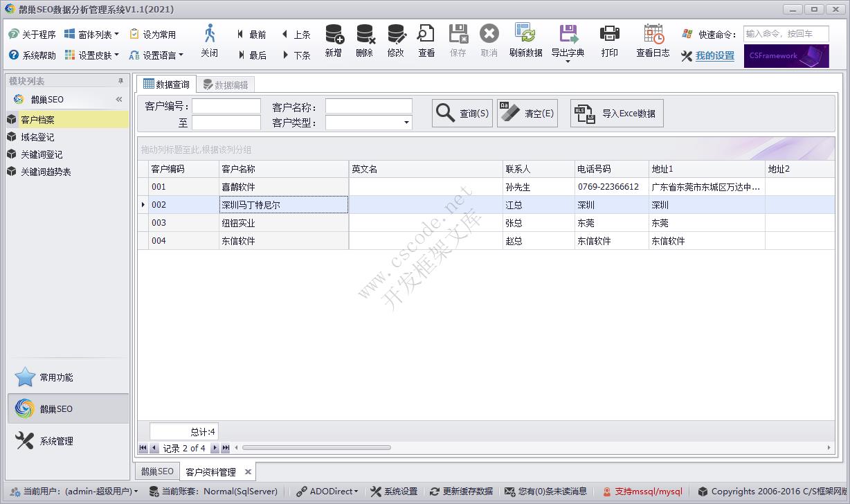Select 域名登记 in the module list
The width and height of the screenshot is (850, 504).
click(x=37, y=137)
